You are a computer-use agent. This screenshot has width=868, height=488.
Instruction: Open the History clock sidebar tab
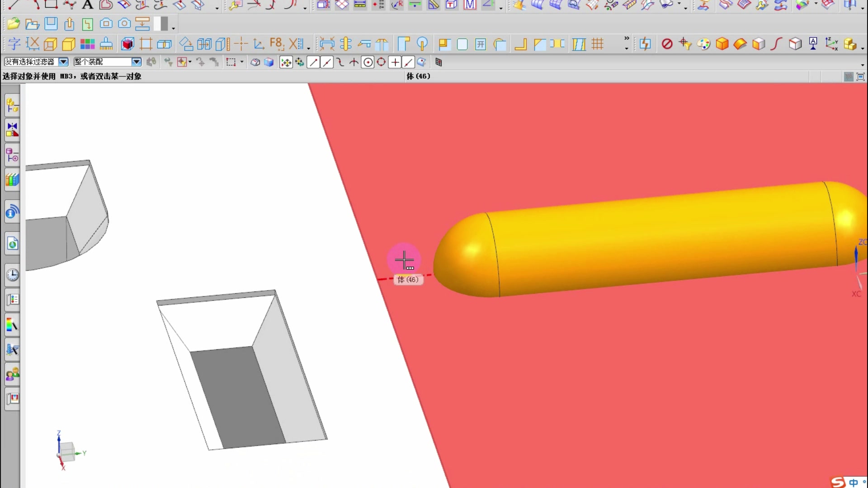point(12,275)
